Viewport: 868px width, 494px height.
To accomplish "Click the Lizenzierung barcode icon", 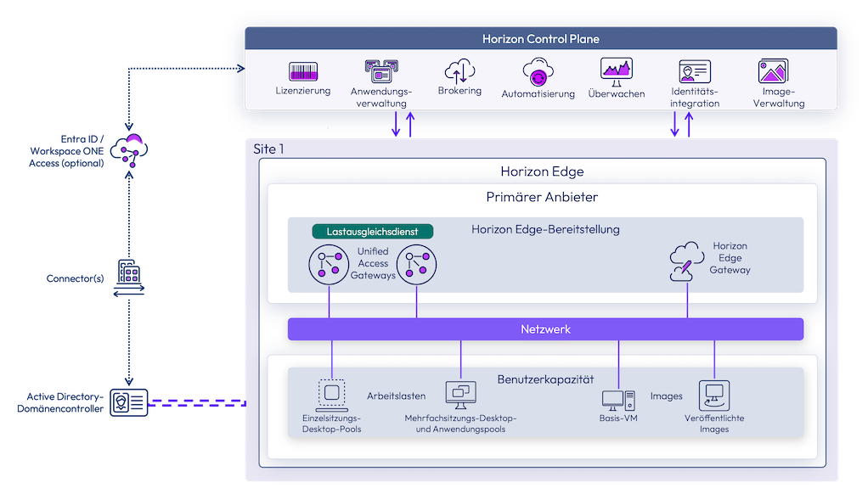I will click(x=303, y=72).
